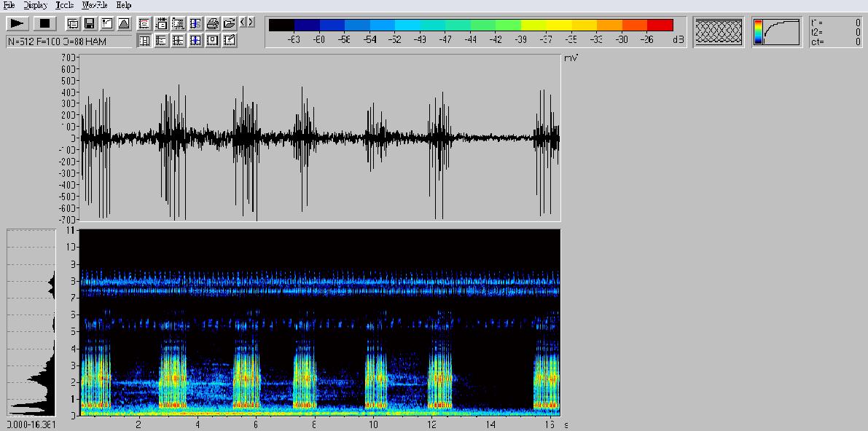The width and height of the screenshot is (868, 431).
Task: Click the right scroll arrow in toolbar
Action: click(251, 23)
